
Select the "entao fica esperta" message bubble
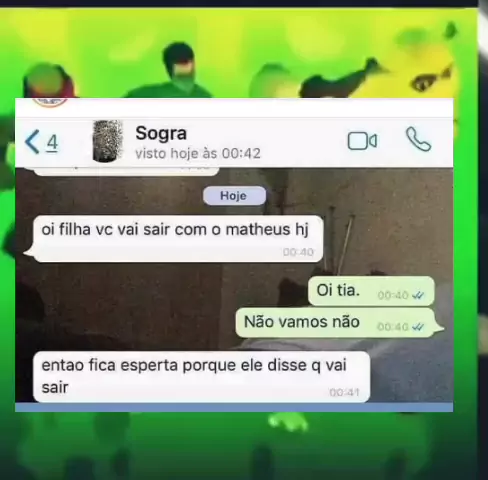pos(202,377)
